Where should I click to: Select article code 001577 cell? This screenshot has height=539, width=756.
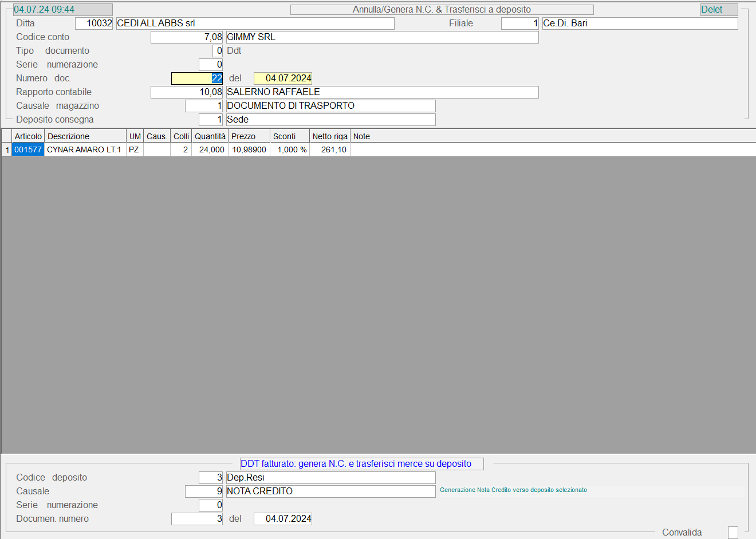click(28, 149)
